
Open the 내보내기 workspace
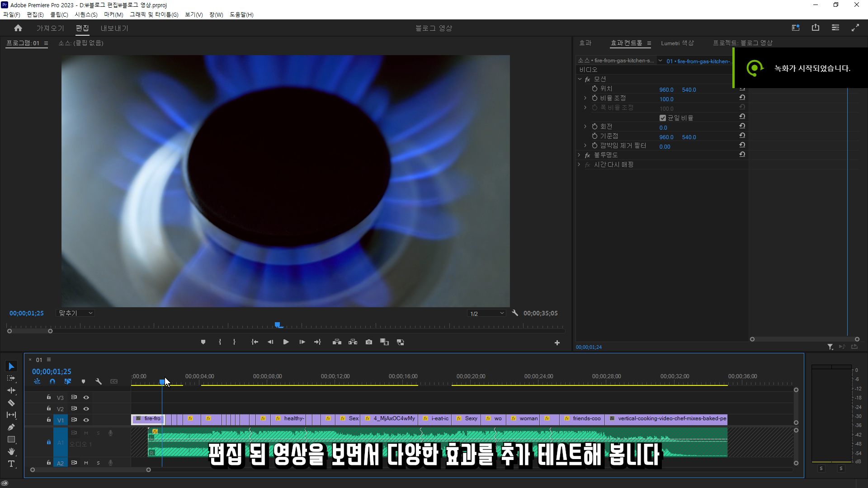(x=114, y=28)
